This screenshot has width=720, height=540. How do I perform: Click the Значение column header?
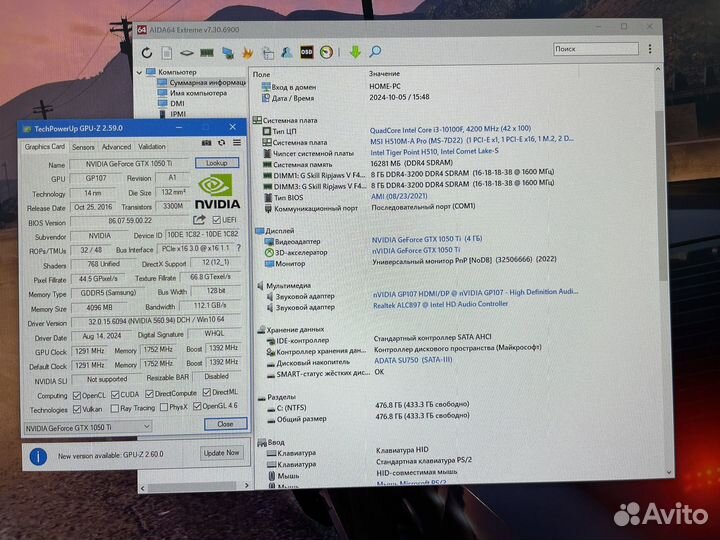[384, 73]
